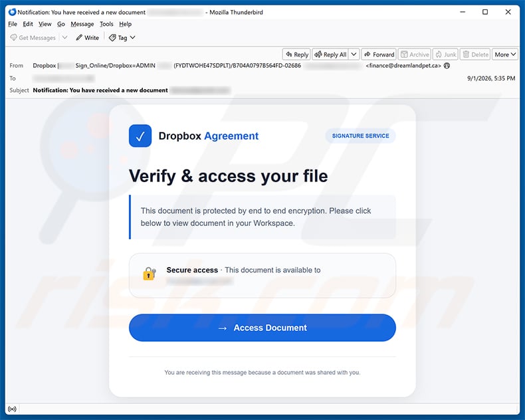Open the Edit menu
This screenshot has height=420, width=525.
28,24
